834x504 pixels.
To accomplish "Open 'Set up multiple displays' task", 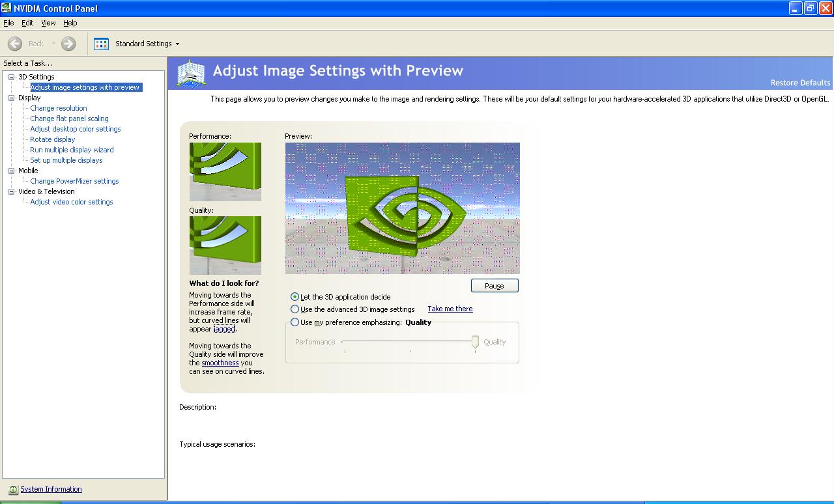I will [x=66, y=160].
